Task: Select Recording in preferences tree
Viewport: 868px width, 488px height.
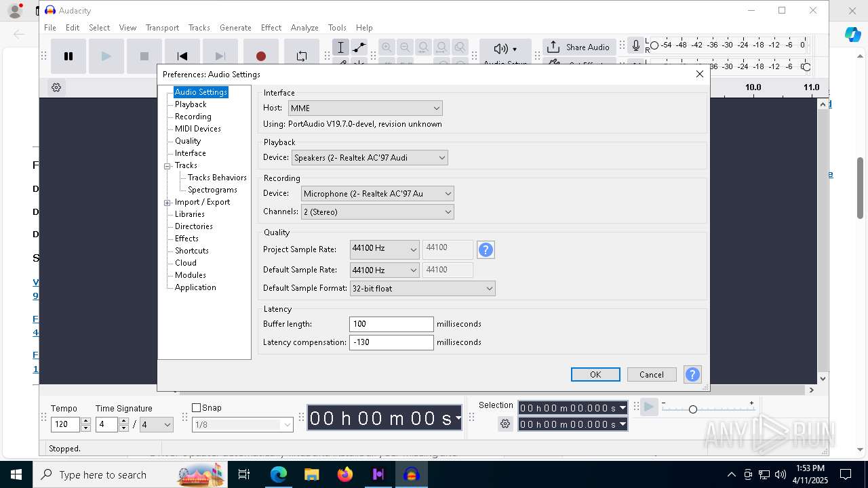Action: [x=193, y=117]
